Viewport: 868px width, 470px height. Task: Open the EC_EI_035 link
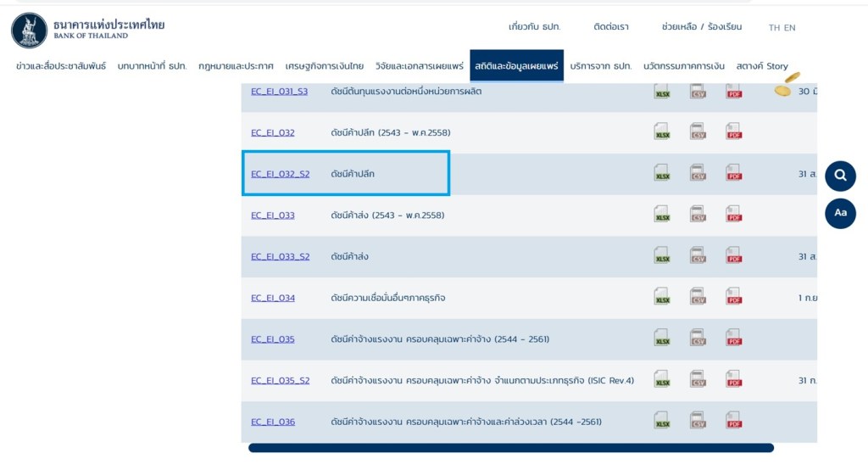[x=272, y=339]
